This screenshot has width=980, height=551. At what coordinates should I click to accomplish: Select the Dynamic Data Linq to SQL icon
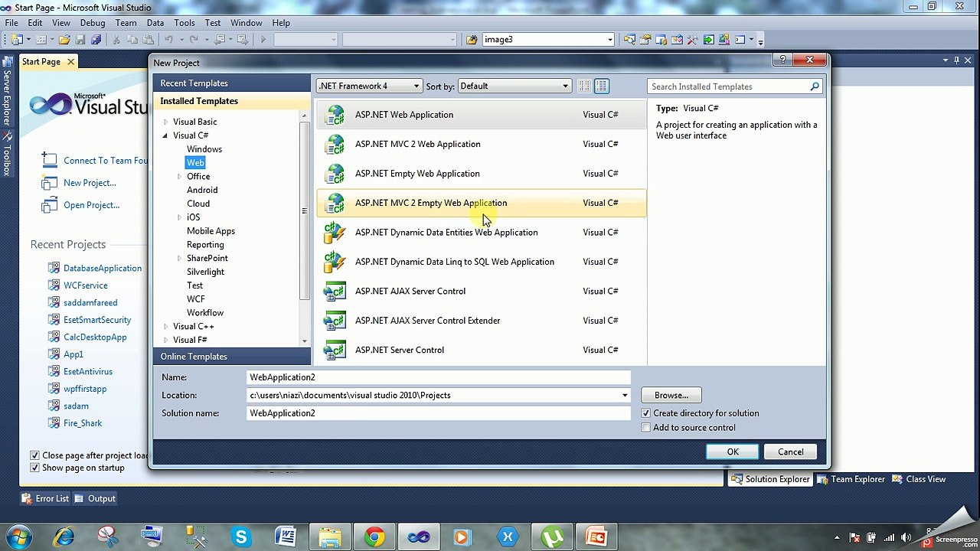click(335, 262)
